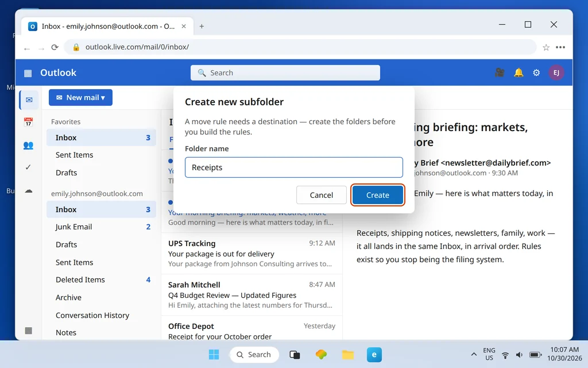The width and height of the screenshot is (588, 368).
Task: Open the battery tray icon
Action: click(x=535, y=355)
